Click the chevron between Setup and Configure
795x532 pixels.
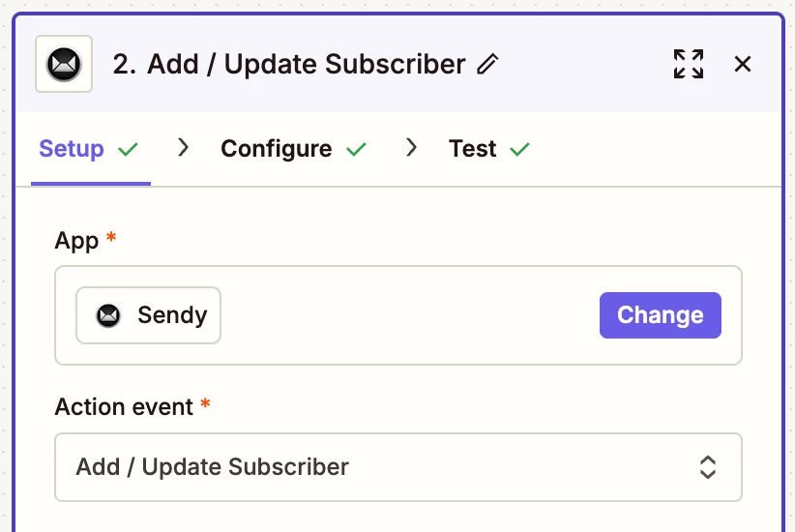[x=183, y=148]
